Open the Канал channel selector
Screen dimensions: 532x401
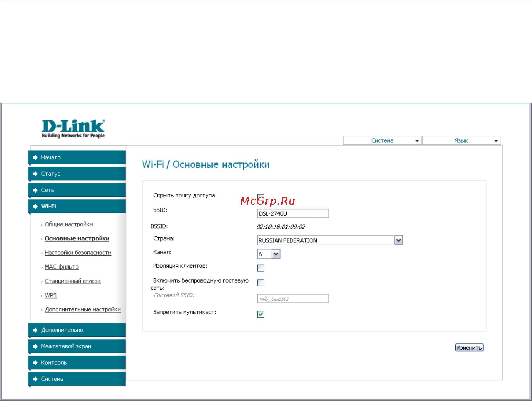pos(269,254)
